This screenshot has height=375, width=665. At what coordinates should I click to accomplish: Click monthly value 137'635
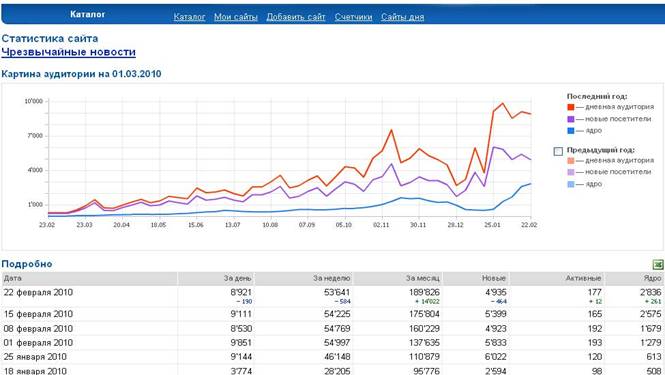[424, 343]
